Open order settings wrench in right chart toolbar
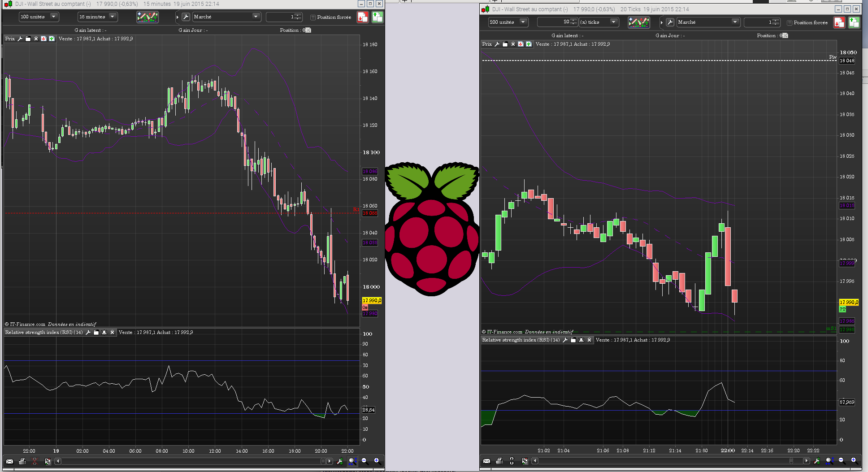The image size is (868, 472). pos(670,22)
